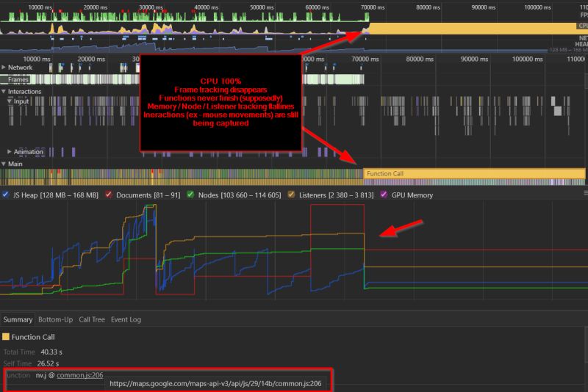Expand the Network track
This screenshot has height=392, width=588.
coord(4,68)
